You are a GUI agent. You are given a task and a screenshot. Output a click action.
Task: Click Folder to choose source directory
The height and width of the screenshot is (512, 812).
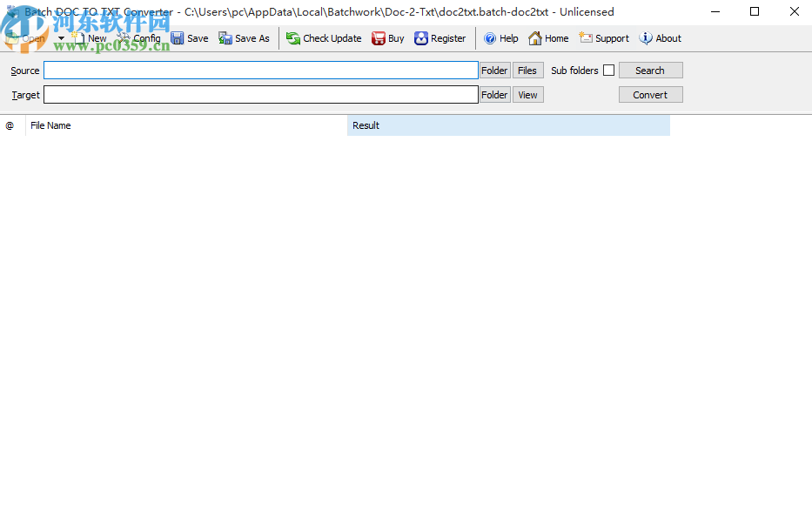(494, 70)
